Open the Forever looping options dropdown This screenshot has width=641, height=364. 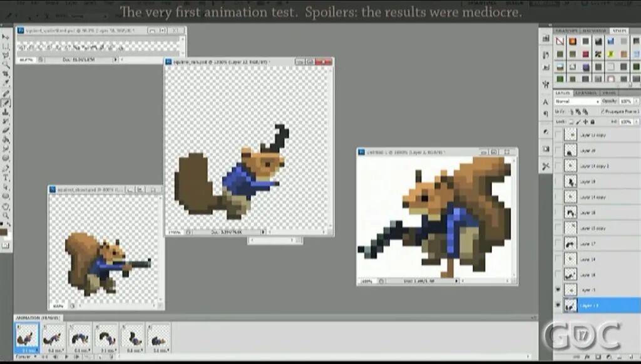coord(25,357)
